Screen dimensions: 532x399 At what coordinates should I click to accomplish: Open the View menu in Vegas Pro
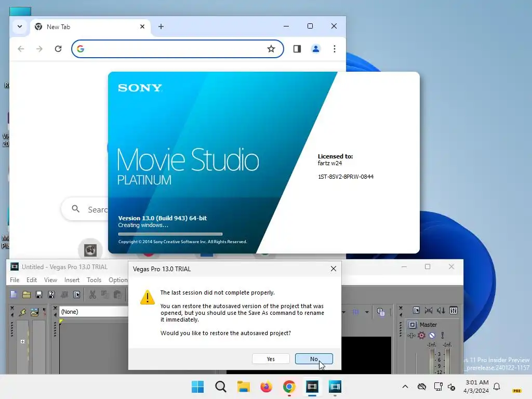[x=50, y=280]
